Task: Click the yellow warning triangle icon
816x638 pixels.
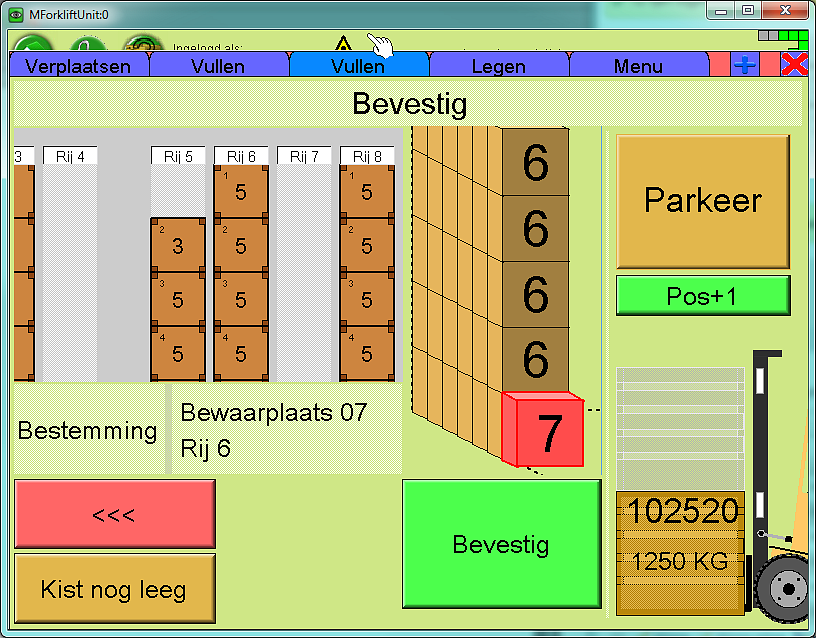Action: [x=343, y=45]
